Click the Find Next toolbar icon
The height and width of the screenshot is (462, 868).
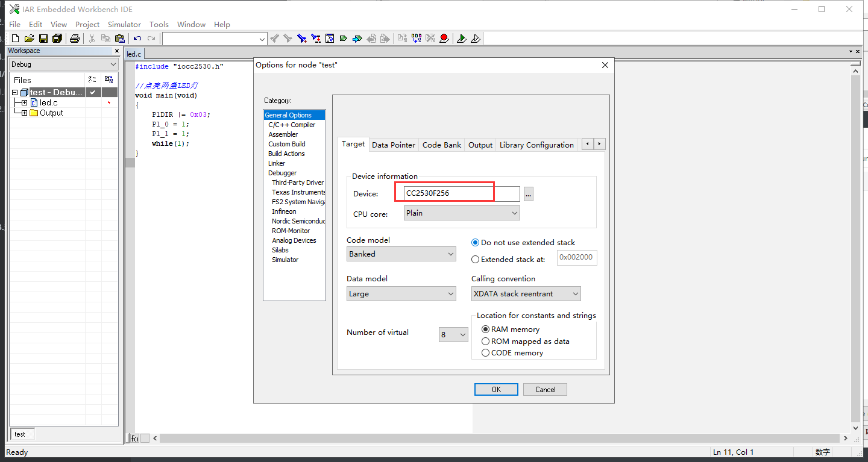[288, 39]
